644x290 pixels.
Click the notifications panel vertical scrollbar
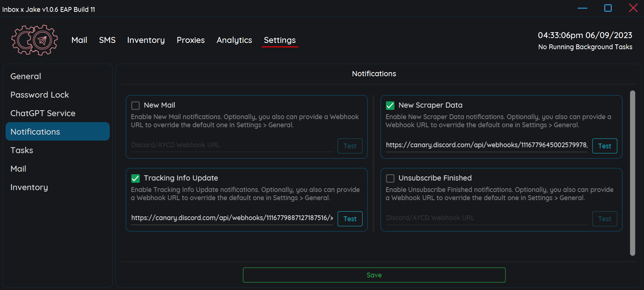(632, 173)
